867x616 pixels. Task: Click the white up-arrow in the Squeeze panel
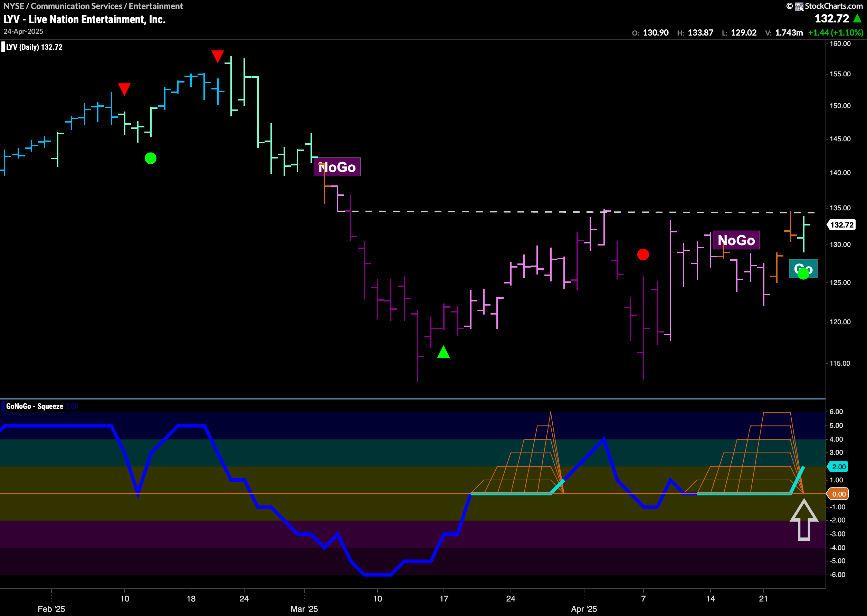point(804,520)
